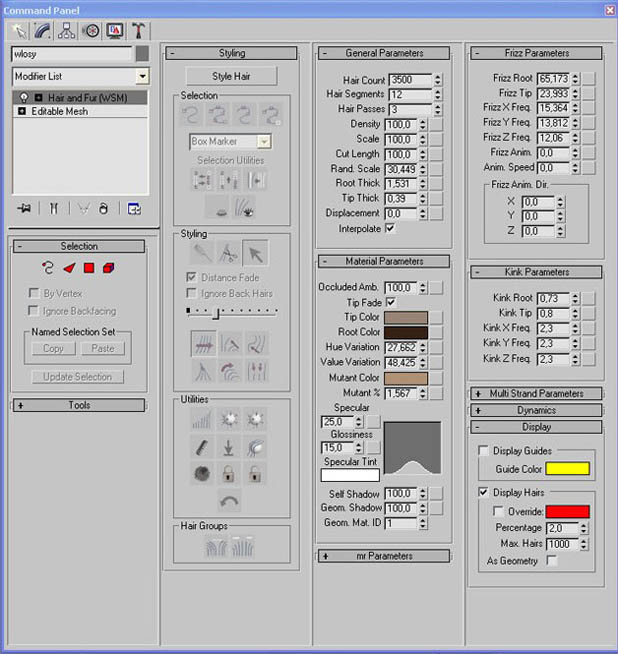The height and width of the screenshot is (654, 618).
Task: Switch to the Modify tab icon
Action: pos(43,31)
